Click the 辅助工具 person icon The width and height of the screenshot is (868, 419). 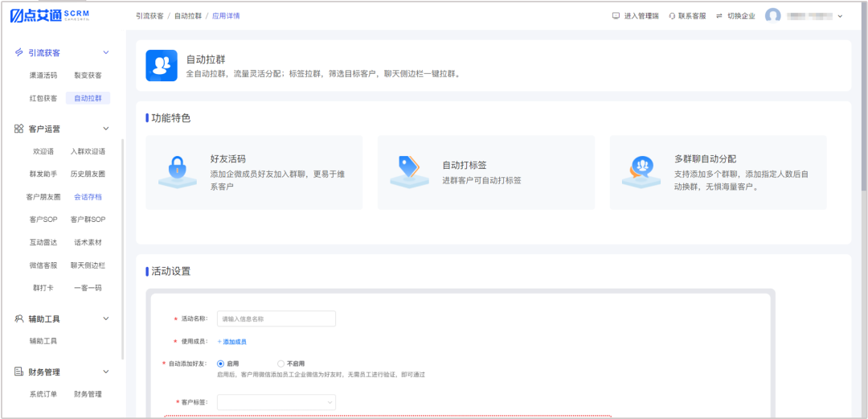point(18,318)
